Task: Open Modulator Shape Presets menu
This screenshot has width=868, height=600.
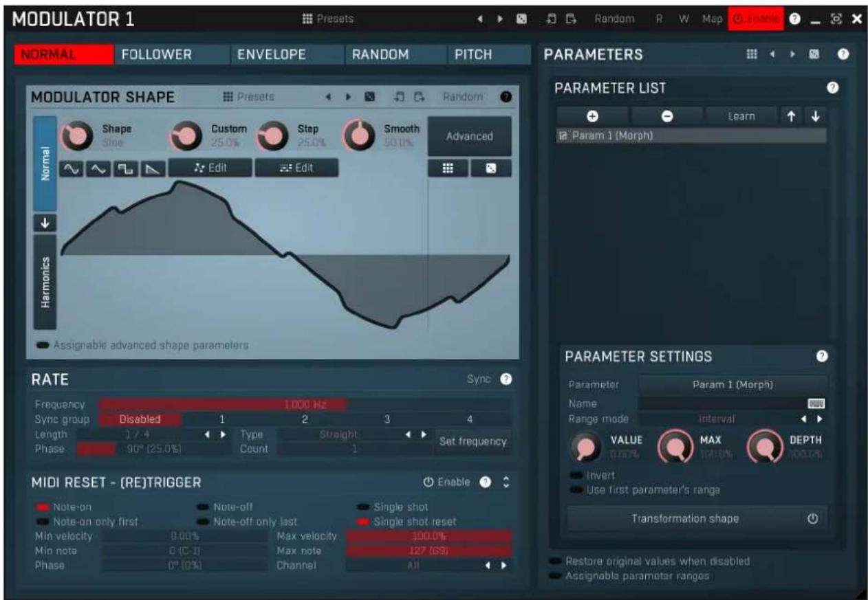Action: 248,98
